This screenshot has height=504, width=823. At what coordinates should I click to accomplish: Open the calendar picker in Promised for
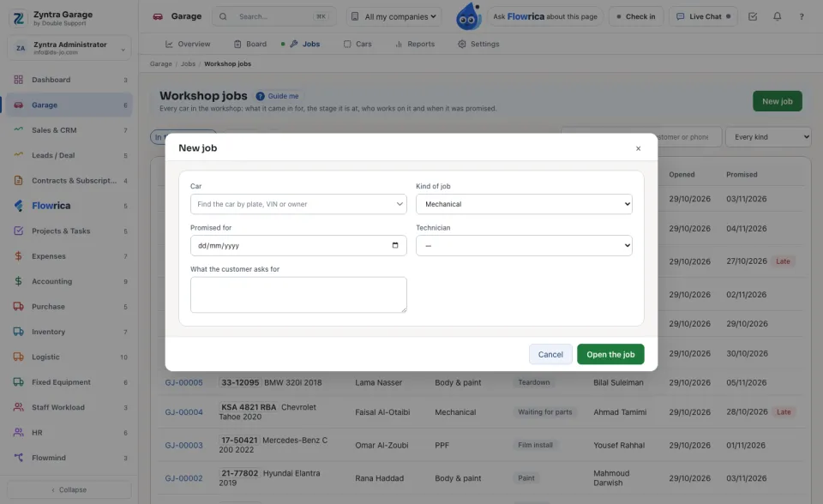[x=395, y=245]
